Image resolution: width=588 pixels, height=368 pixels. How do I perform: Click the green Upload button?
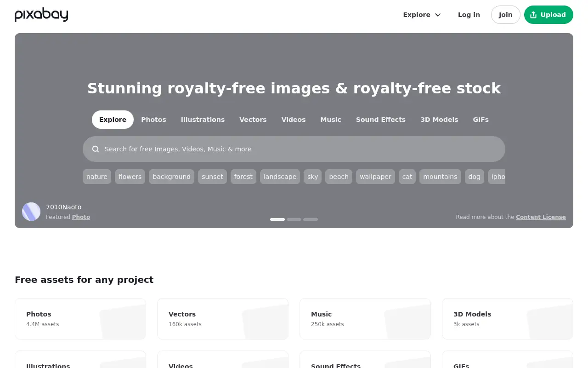point(548,15)
